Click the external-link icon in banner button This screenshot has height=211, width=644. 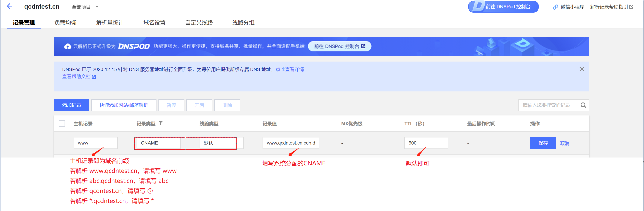pyautogui.click(x=363, y=46)
